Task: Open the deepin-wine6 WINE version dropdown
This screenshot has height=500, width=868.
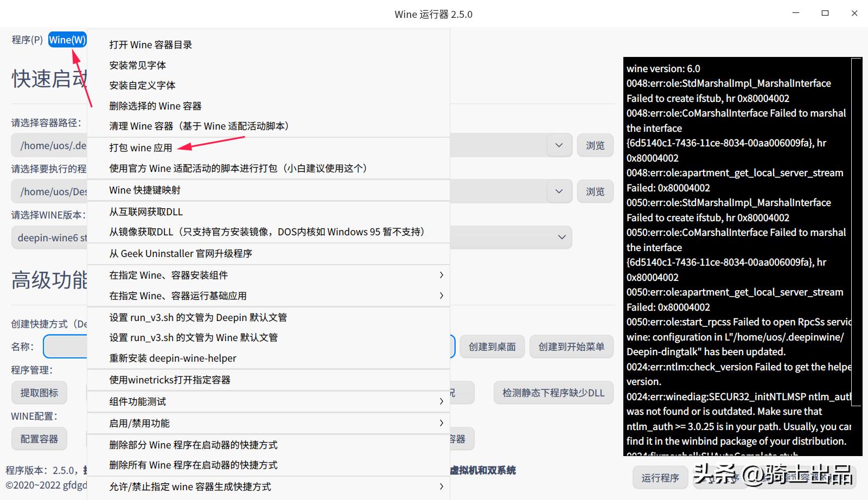Action: [560, 237]
